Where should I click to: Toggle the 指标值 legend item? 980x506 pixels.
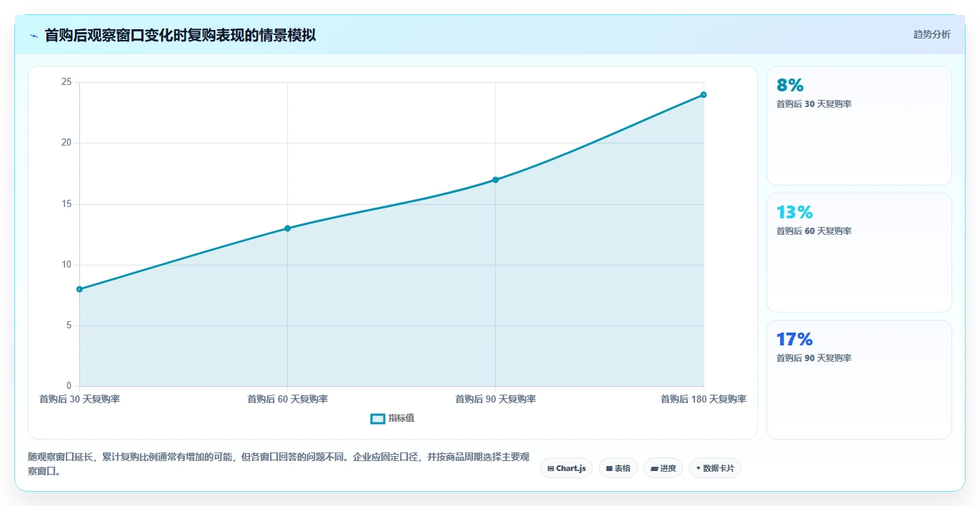(x=392, y=418)
